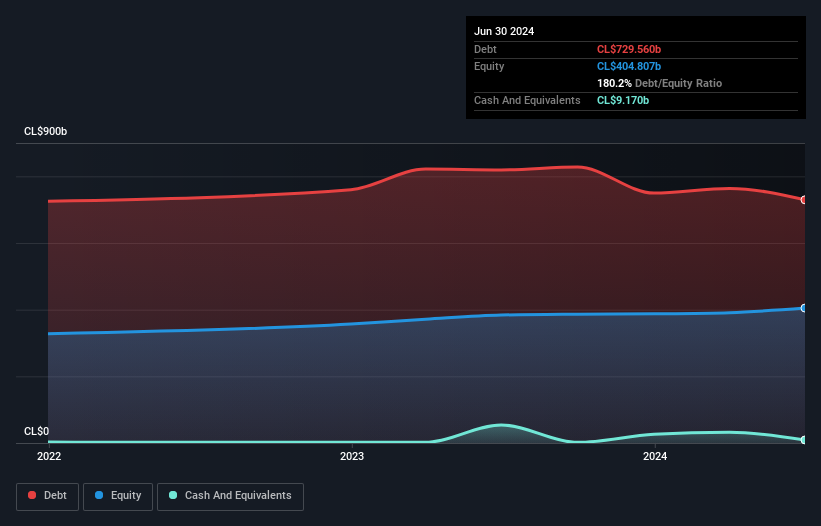Click the 180.2% Debt/Equity Ratio text
Viewport: 821px width, 526px height.
(659, 83)
